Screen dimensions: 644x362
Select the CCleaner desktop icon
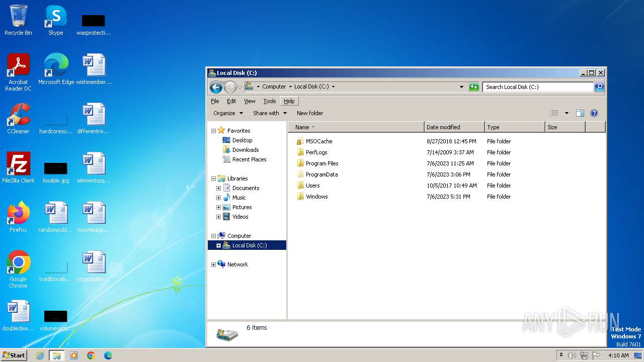[18, 119]
